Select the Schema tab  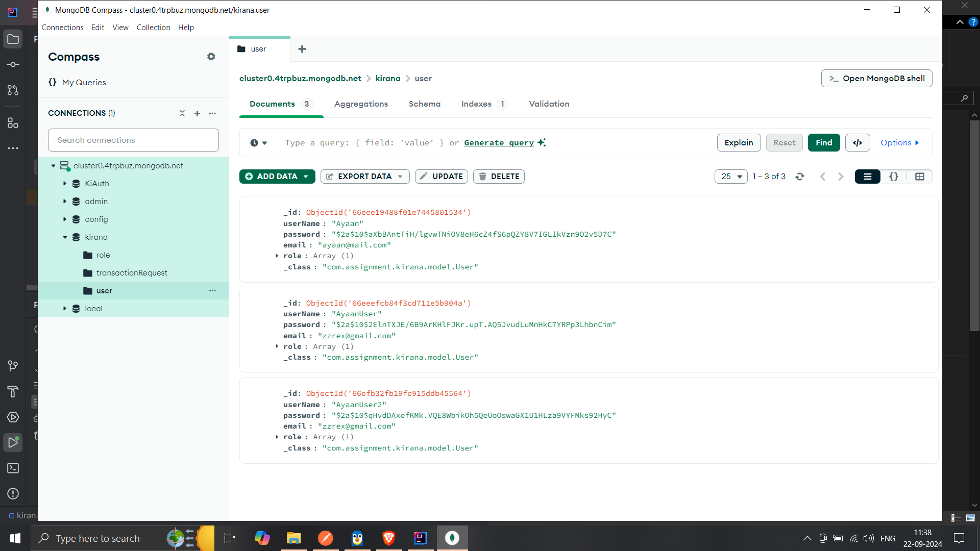point(425,104)
